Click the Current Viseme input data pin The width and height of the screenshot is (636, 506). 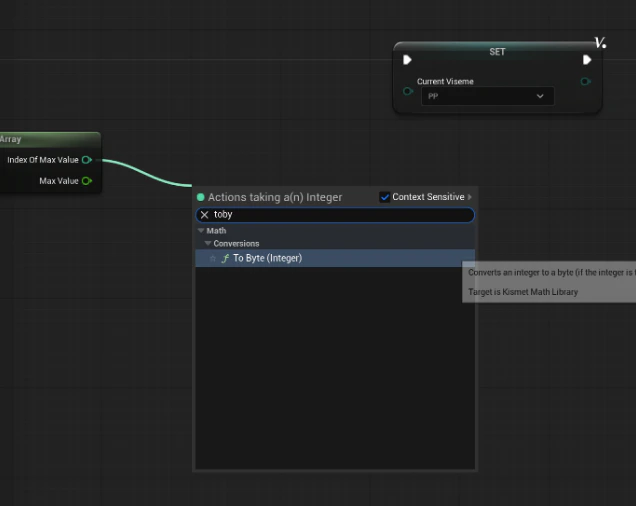408,91
